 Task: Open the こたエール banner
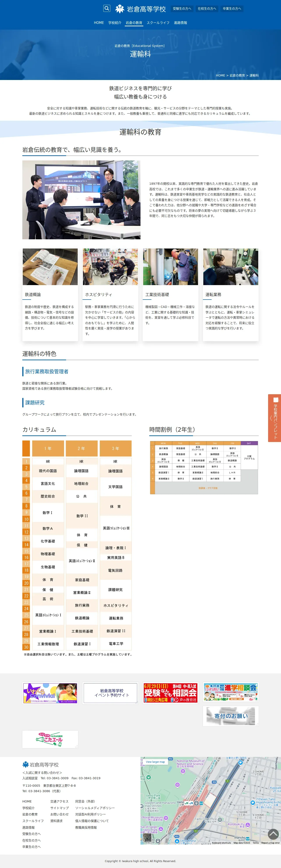pos(50,739)
